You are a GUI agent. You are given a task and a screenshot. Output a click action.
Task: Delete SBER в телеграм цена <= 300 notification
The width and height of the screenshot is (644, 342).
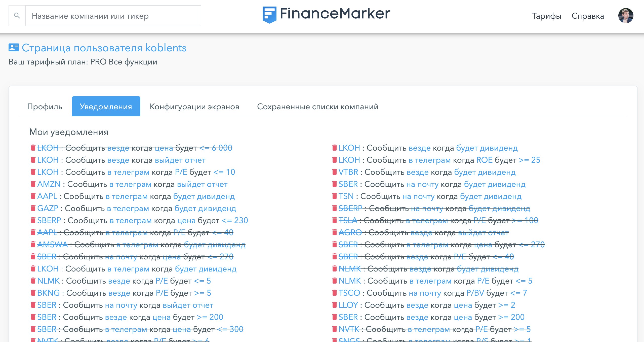click(33, 329)
